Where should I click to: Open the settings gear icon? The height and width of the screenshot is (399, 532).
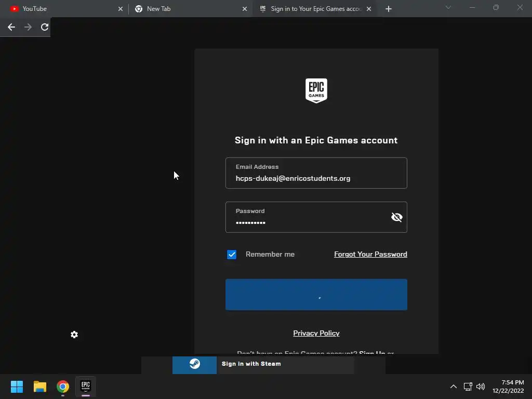pyautogui.click(x=74, y=335)
